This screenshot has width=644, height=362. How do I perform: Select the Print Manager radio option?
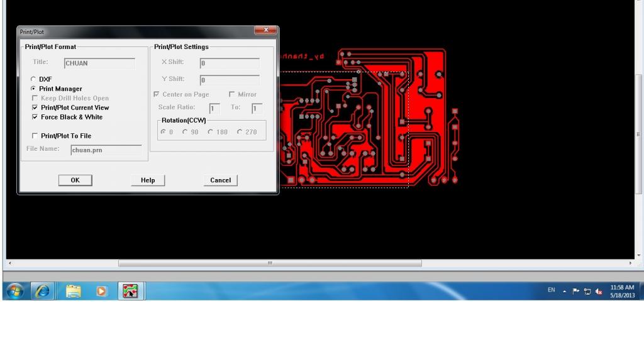point(33,89)
